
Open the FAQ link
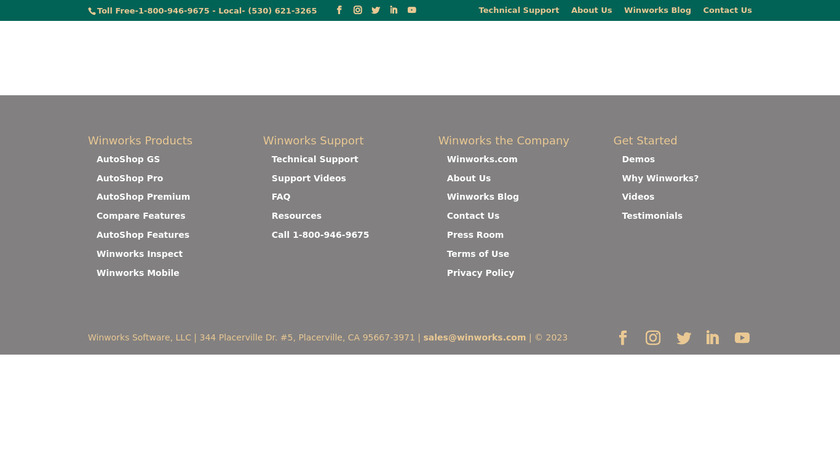tap(281, 197)
